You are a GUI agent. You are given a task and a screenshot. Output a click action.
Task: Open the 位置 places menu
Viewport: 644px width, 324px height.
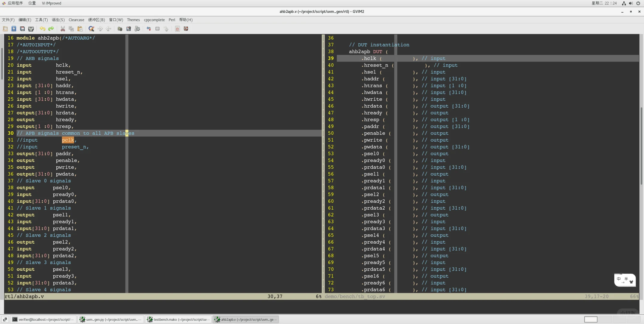32,3
